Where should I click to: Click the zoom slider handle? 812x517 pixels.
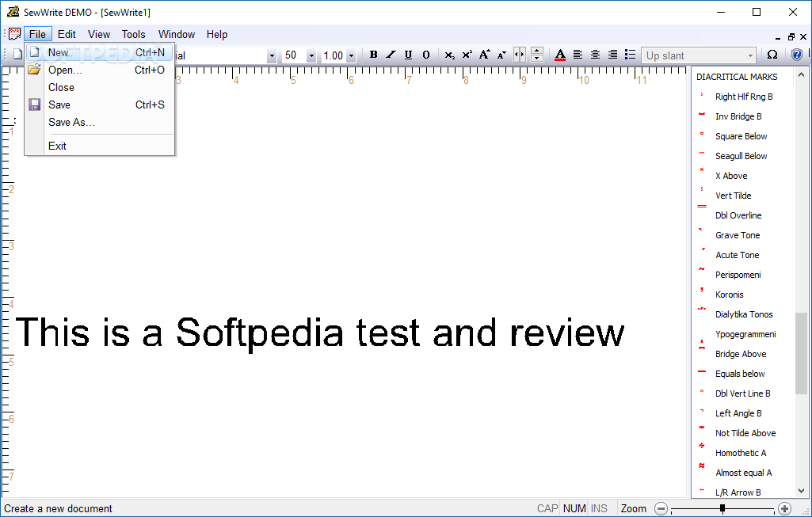tap(722, 509)
